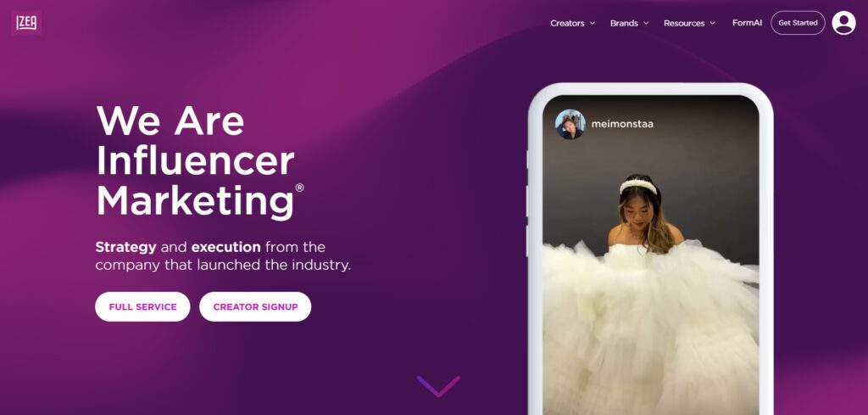Viewport: 868px width, 415px height.
Task: Go to FormAI page
Action: click(748, 23)
